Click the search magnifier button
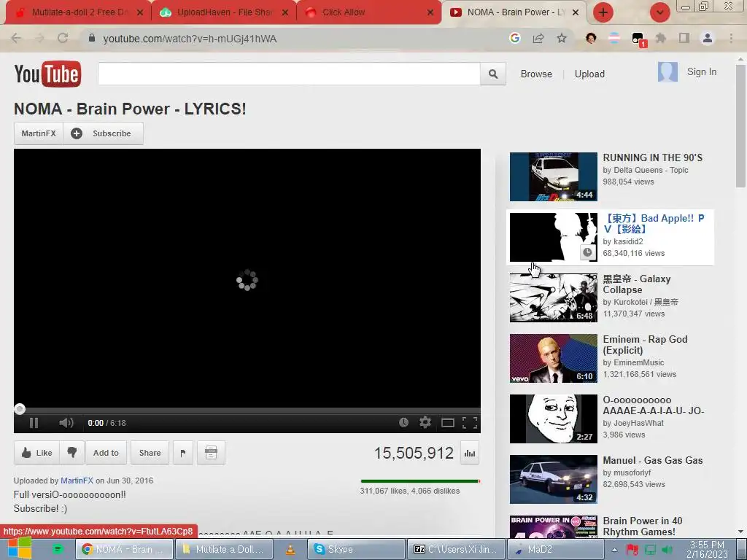 (x=493, y=74)
